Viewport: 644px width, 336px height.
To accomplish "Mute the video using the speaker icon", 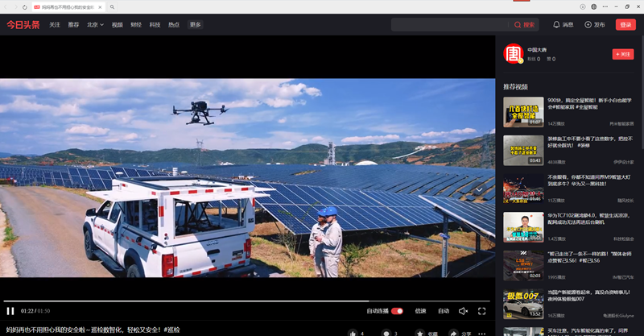I will (x=463, y=311).
